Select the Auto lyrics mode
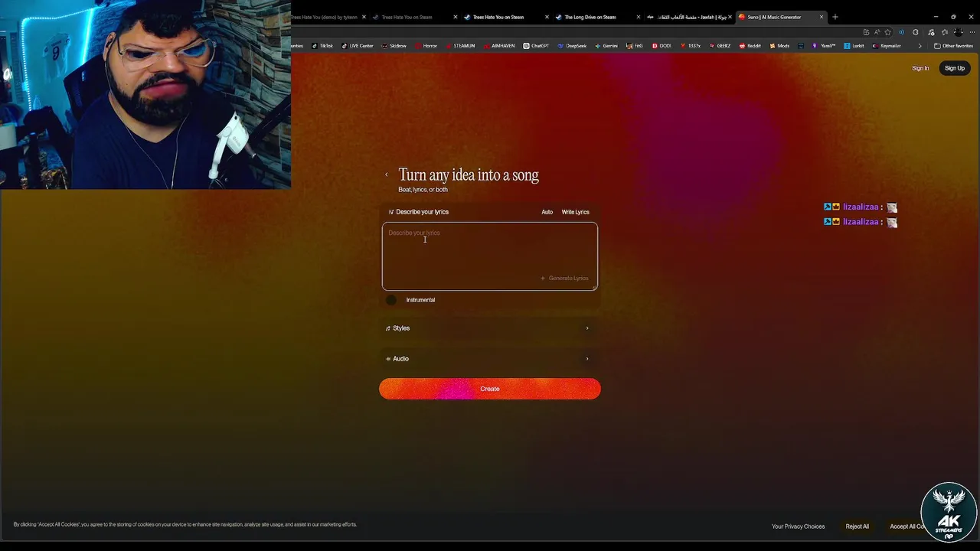980x551 pixels. coord(547,212)
